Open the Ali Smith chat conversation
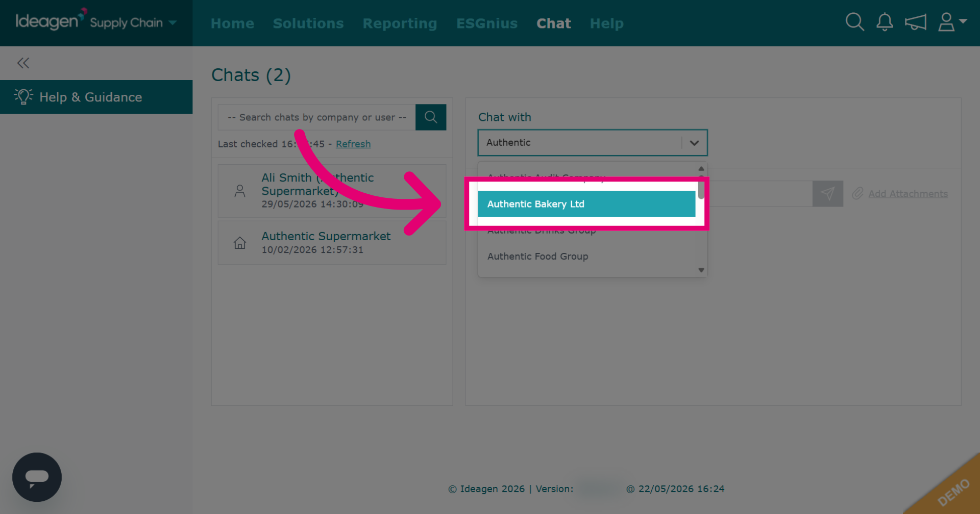Image resolution: width=980 pixels, height=514 pixels. click(x=332, y=191)
